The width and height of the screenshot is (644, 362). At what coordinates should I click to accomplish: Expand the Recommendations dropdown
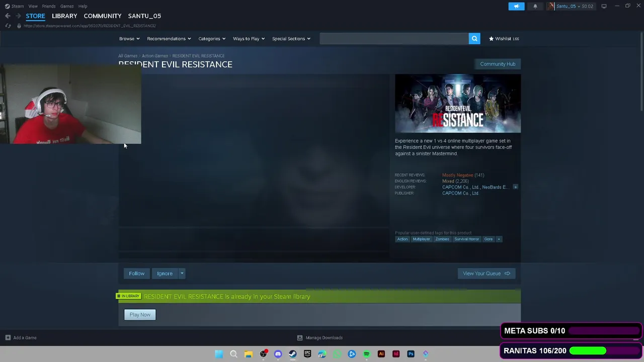(x=169, y=39)
